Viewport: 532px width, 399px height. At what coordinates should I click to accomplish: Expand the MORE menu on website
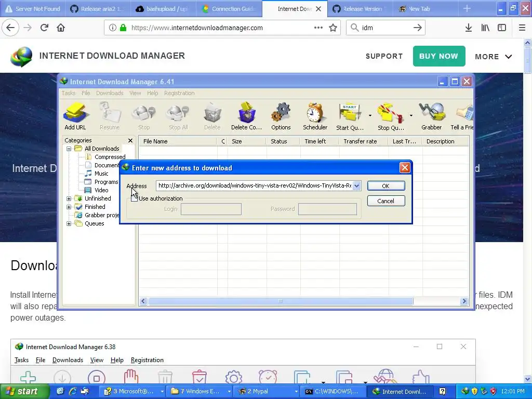coord(494,57)
